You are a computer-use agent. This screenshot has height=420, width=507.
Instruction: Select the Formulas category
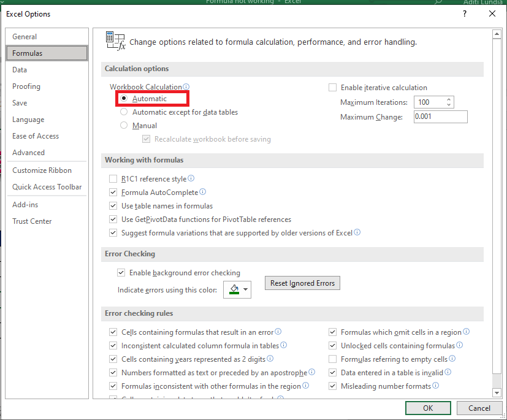click(47, 53)
